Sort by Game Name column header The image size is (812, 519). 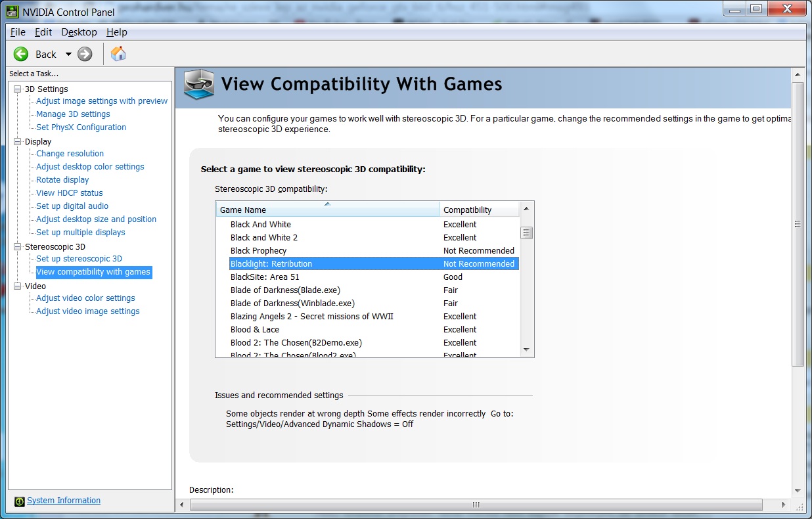[x=327, y=210]
